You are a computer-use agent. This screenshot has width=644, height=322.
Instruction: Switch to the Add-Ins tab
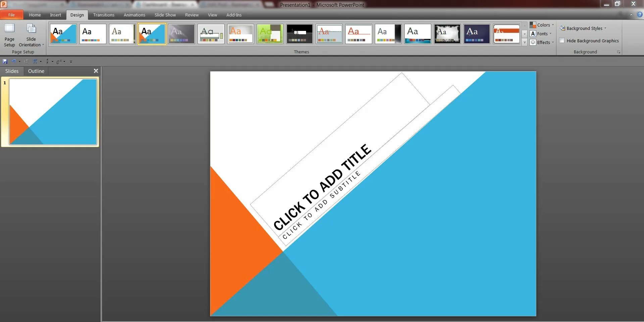[x=234, y=15]
